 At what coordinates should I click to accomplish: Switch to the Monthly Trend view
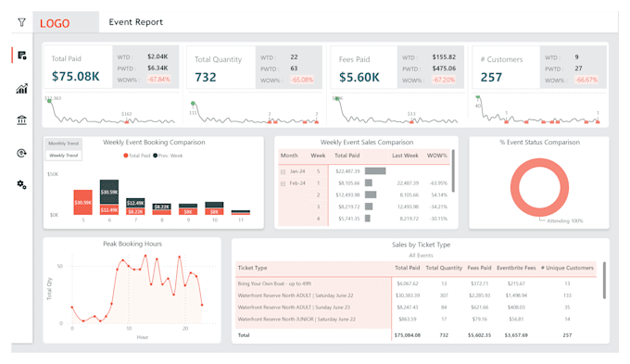click(x=64, y=144)
